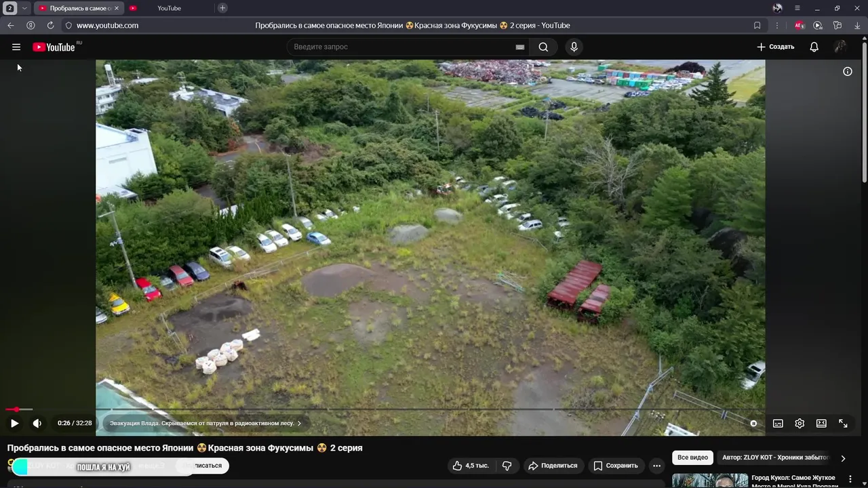This screenshot has width=868, height=488.
Task: Open the browser main menu lines
Action: (797, 8)
